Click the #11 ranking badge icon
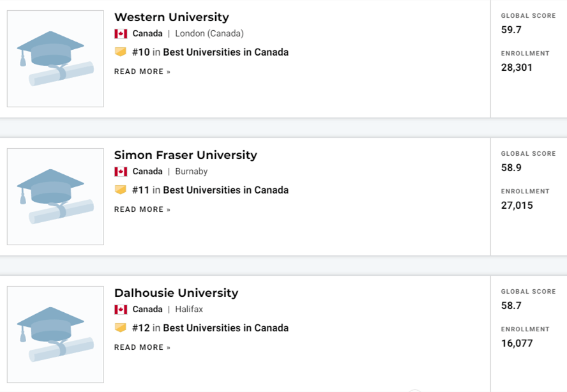 [x=120, y=190]
